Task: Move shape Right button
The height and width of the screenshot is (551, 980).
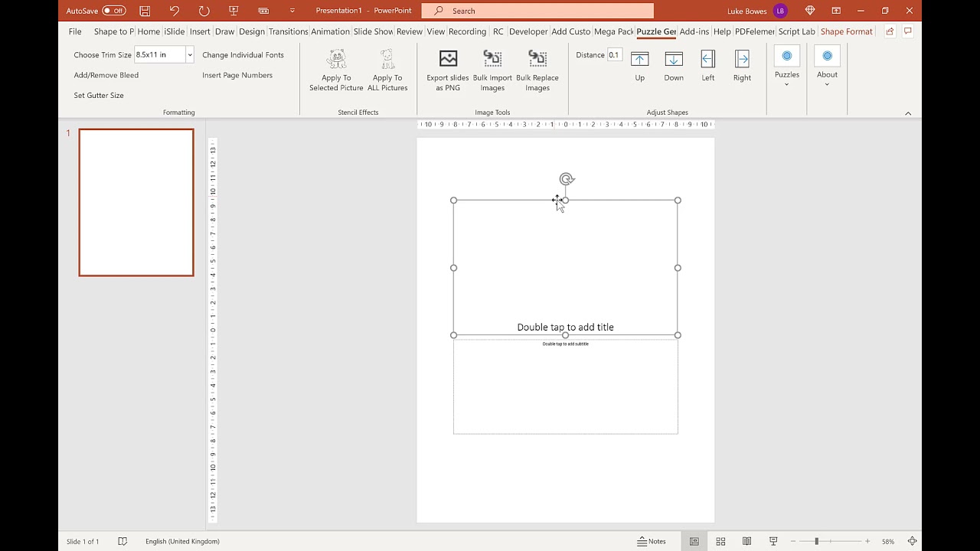Action: (742, 66)
